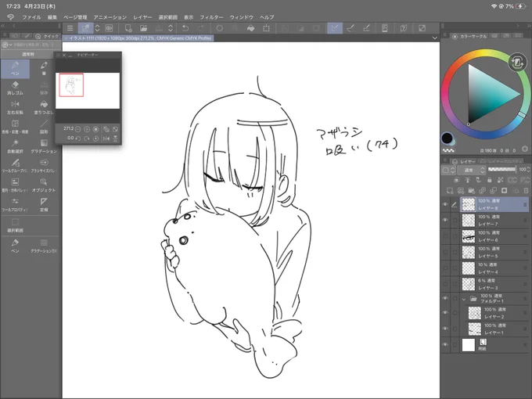Hide the 用紙 paper layer
Viewport: 532px width, 399px height.
(445, 344)
